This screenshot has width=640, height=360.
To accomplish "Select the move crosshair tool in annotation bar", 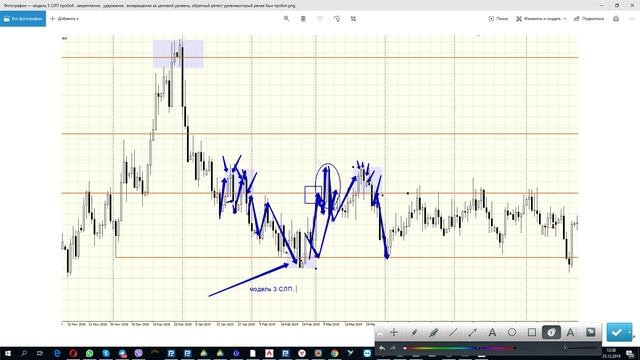I will click(394, 333).
